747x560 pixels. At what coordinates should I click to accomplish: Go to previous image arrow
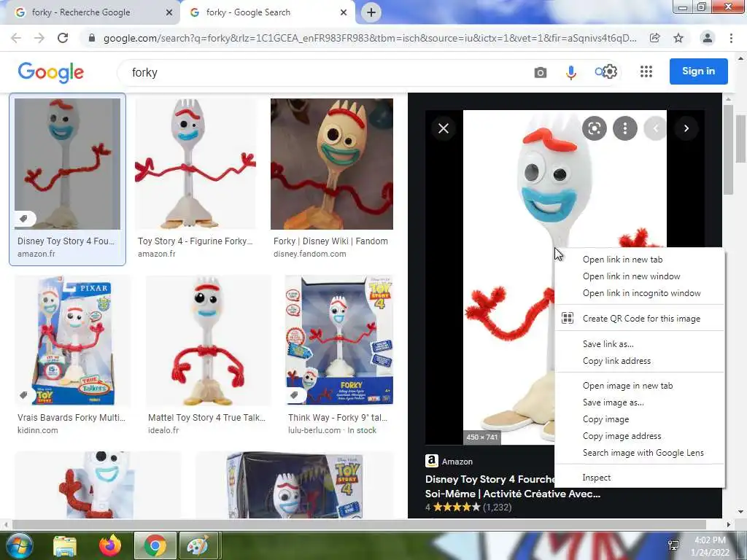coord(656,128)
